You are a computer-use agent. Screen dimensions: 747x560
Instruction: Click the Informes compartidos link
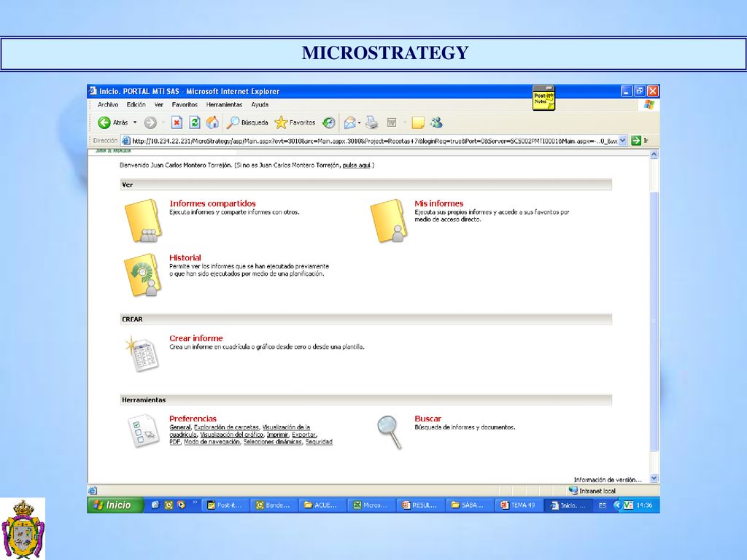(212, 203)
